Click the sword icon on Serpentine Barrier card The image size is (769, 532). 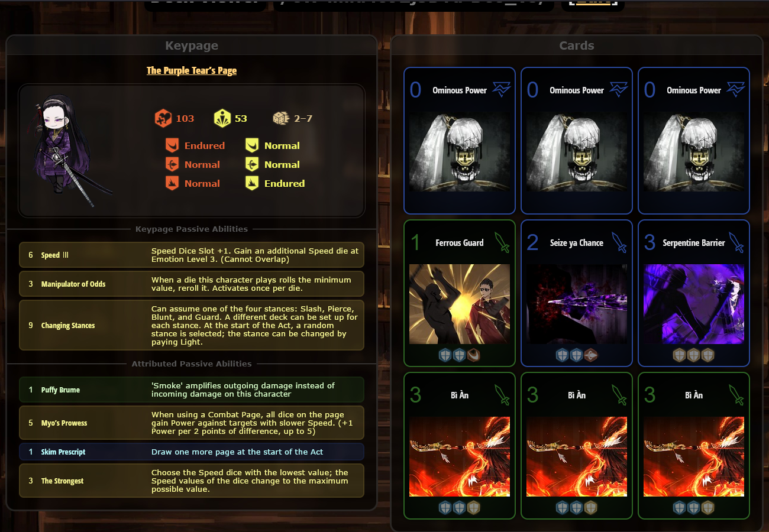(x=736, y=242)
